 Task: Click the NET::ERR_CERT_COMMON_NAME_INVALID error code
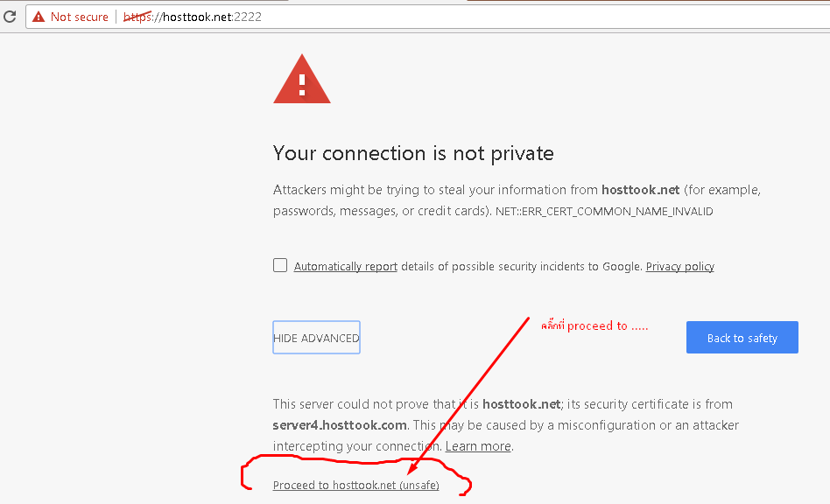604,212
